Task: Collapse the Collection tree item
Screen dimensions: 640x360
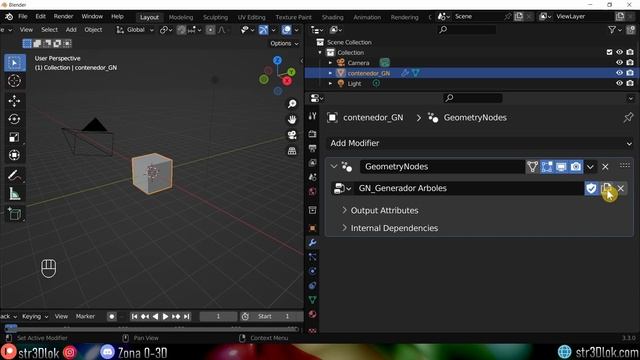Action: point(320,53)
